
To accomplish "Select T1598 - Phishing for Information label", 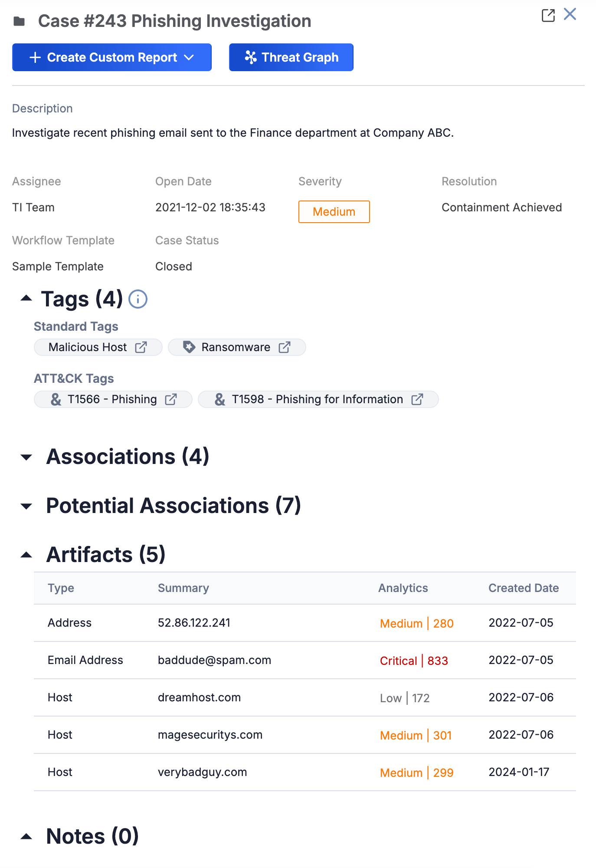I will 318,399.
